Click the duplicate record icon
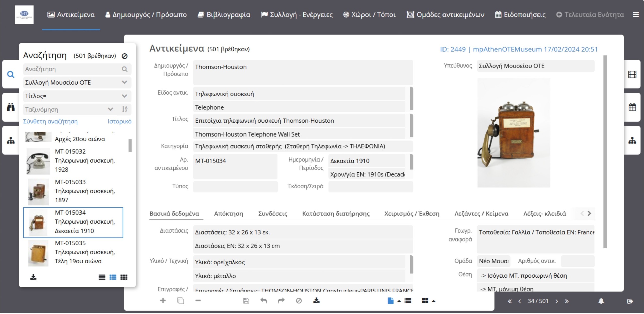644x314 pixels. pyautogui.click(x=180, y=301)
